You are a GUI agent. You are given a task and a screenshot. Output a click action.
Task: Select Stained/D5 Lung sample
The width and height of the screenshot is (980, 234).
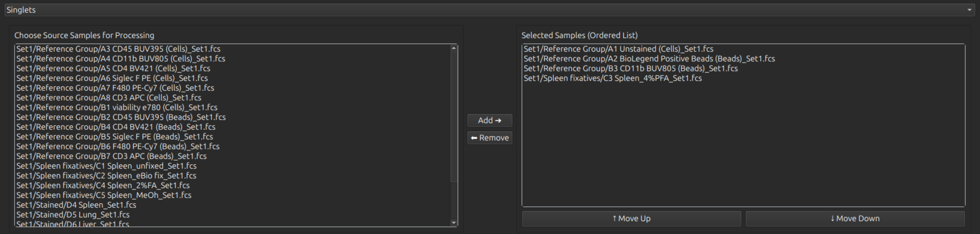pos(233,214)
